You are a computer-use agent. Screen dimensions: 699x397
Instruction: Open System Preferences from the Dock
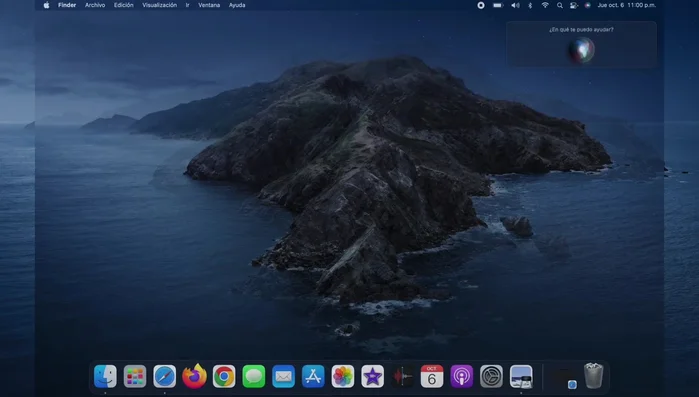[491, 377]
